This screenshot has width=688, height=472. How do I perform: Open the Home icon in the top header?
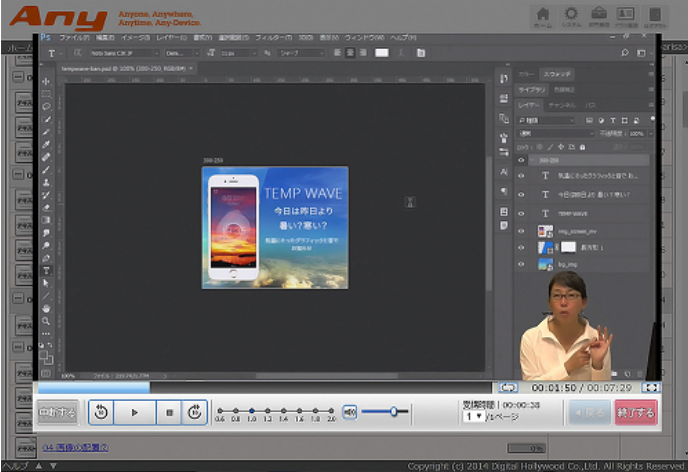click(x=543, y=17)
